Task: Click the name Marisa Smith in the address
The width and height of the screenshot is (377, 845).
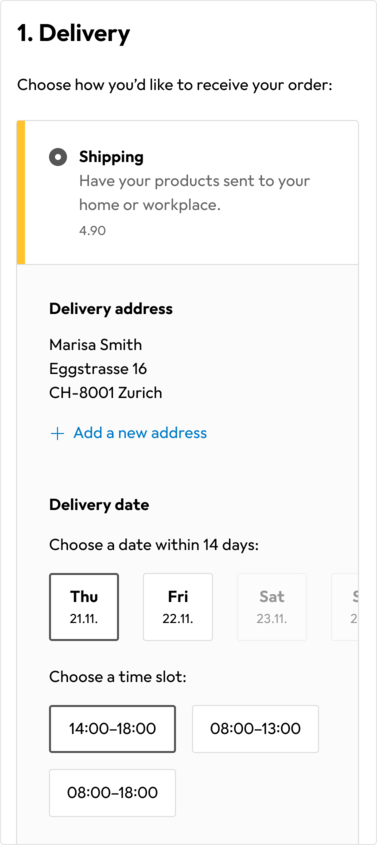Action: (x=96, y=344)
